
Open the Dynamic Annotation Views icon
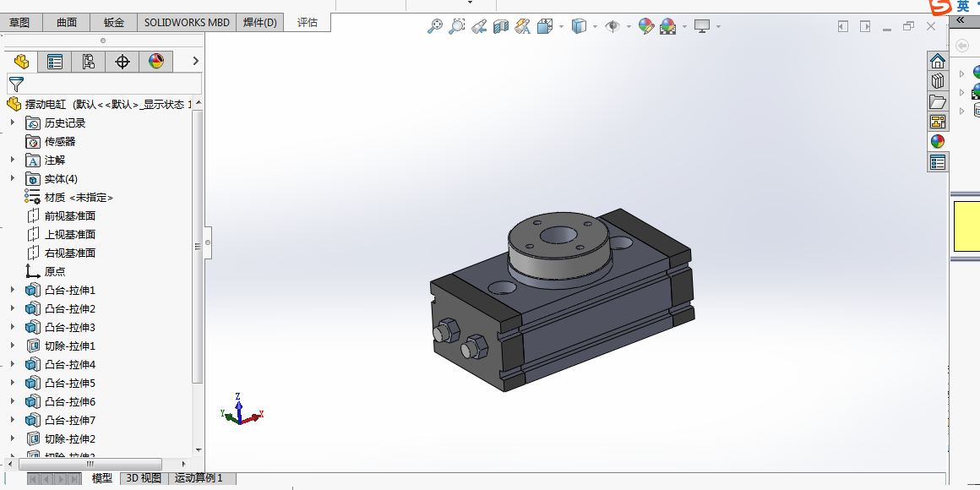tap(522, 26)
